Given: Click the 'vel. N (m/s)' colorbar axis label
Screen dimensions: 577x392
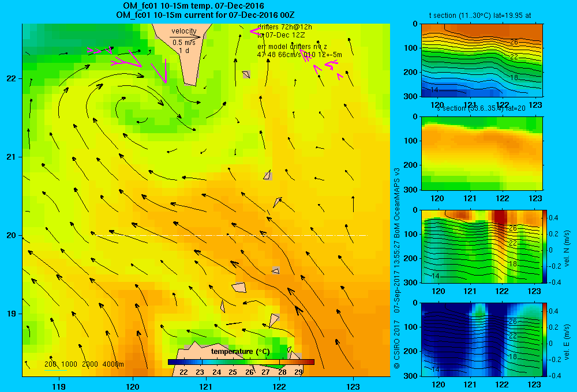Looking at the screenshot, I should click(567, 248).
